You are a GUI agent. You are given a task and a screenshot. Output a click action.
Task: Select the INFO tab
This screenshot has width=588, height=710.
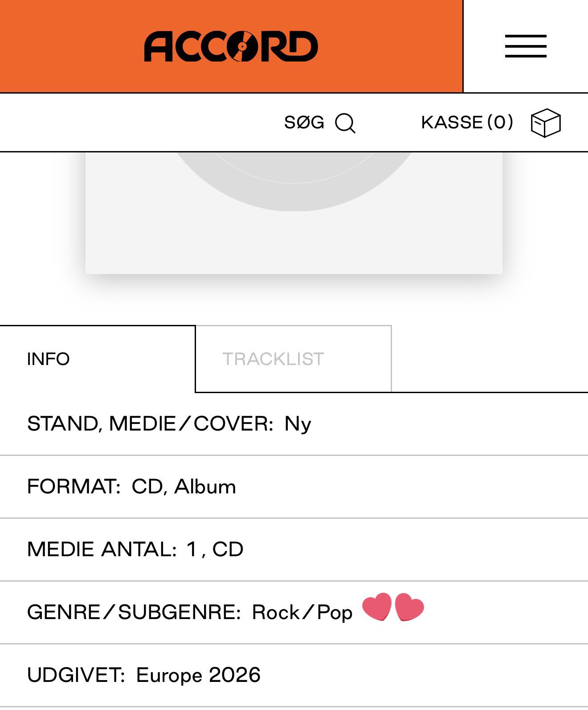click(x=49, y=359)
